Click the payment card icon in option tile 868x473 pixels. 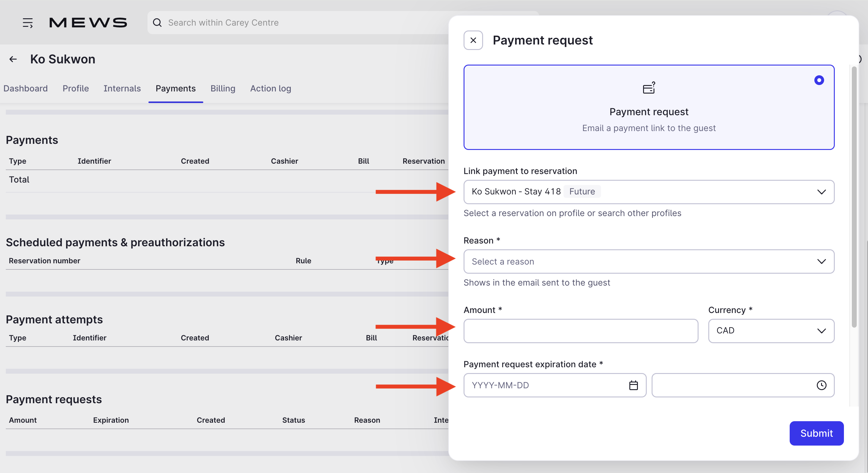(x=649, y=88)
